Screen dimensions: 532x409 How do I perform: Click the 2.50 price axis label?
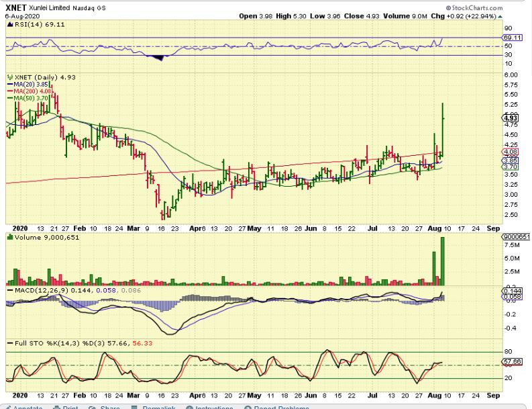[511, 215]
